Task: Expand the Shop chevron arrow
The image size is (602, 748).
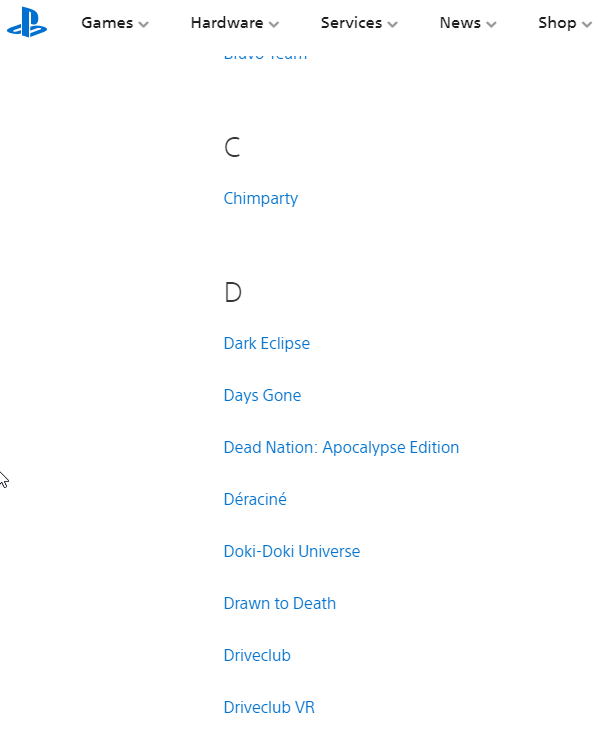Action: pyautogui.click(x=587, y=24)
